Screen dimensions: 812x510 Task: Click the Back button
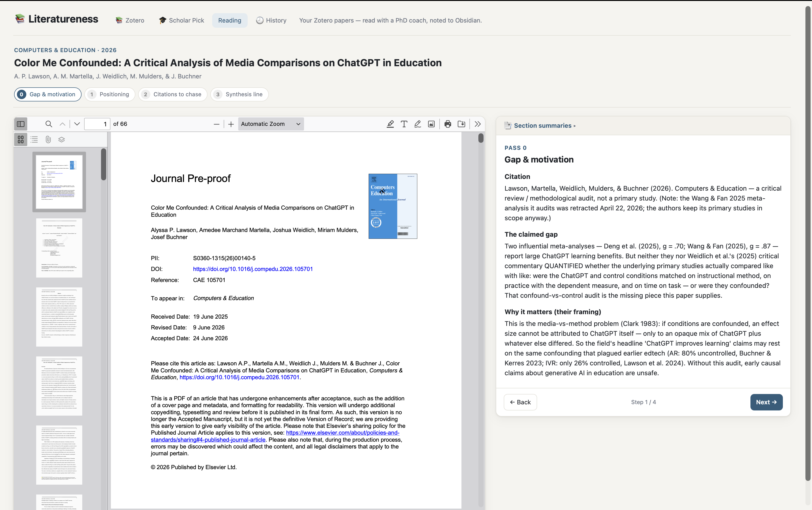(520, 402)
